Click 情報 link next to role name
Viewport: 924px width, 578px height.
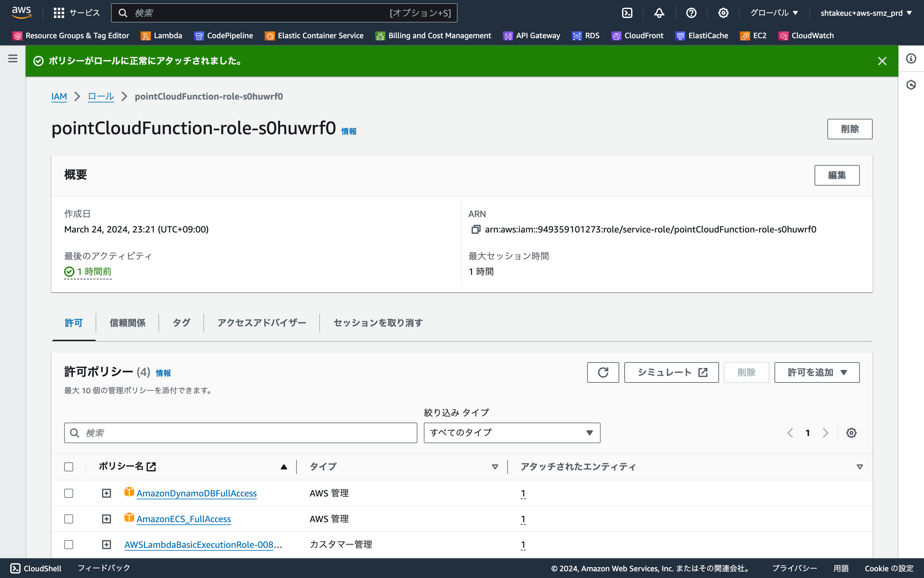349,132
